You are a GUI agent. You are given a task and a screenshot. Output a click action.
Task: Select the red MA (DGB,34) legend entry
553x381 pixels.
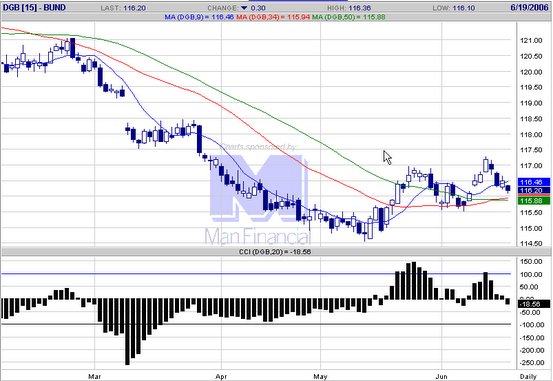pos(273,17)
